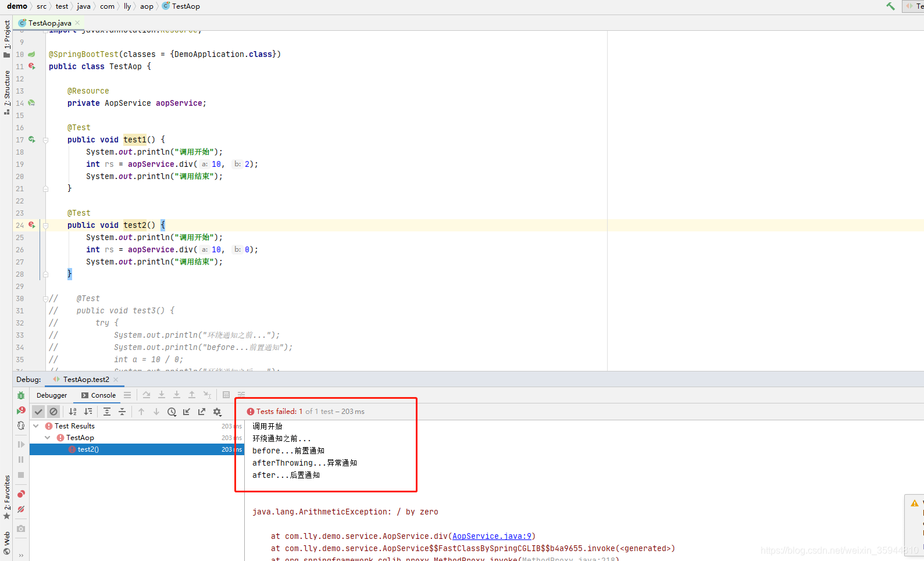
Task: Fold the test2 method block
Action: (x=45, y=226)
